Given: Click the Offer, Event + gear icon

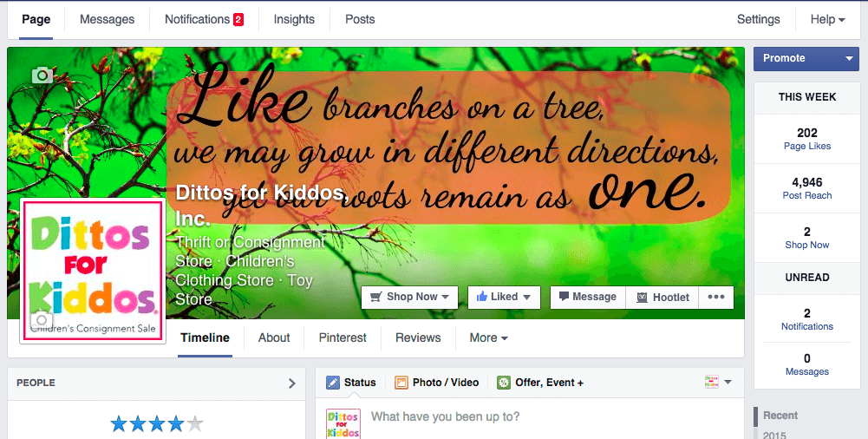Looking at the screenshot, I should (504, 383).
